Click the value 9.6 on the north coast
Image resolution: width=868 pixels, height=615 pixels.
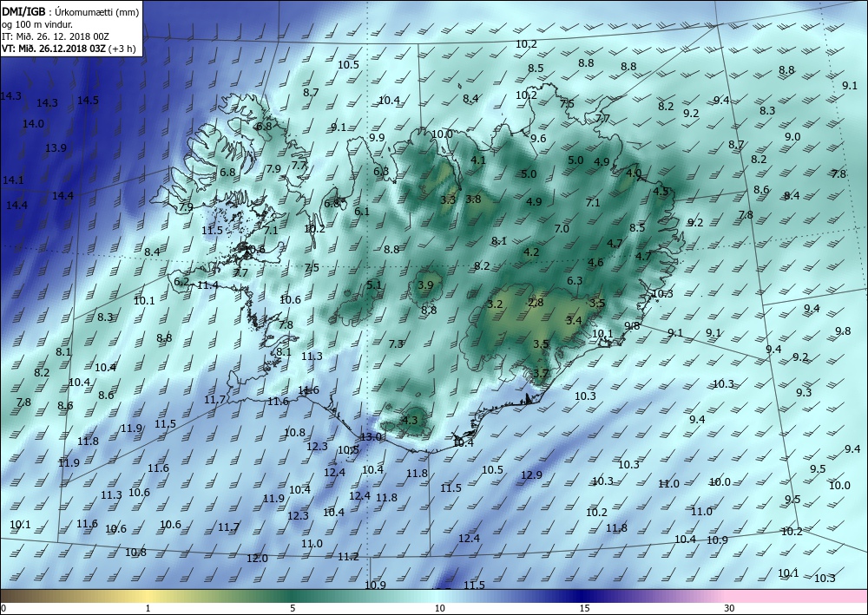point(538,138)
